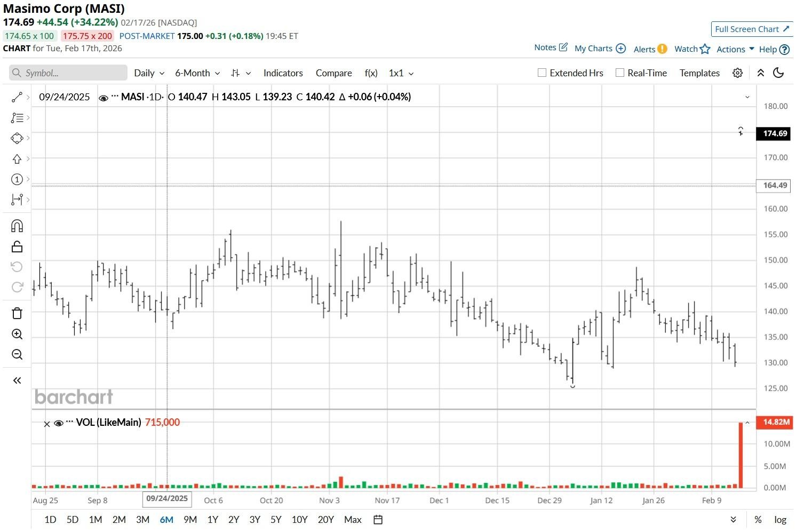This screenshot has width=796, height=532.
Task: Open VOL indicator options ellipsis menu
Action: click(x=70, y=422)
